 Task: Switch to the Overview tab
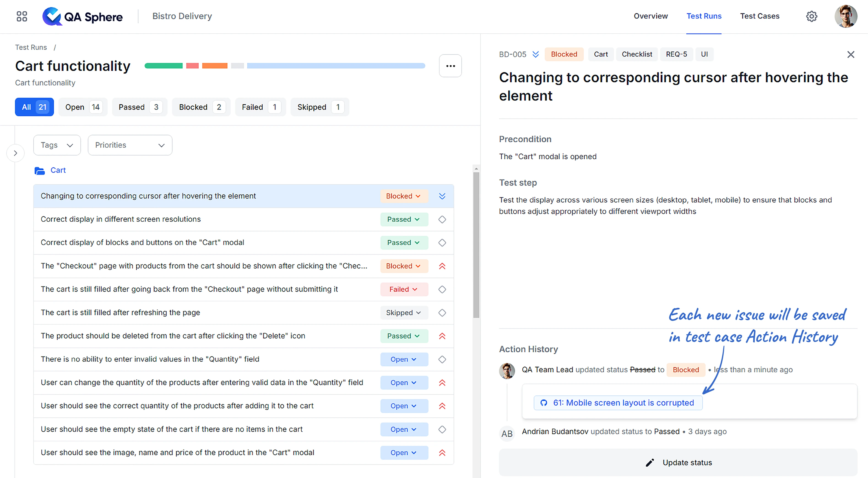click(650, 16)
